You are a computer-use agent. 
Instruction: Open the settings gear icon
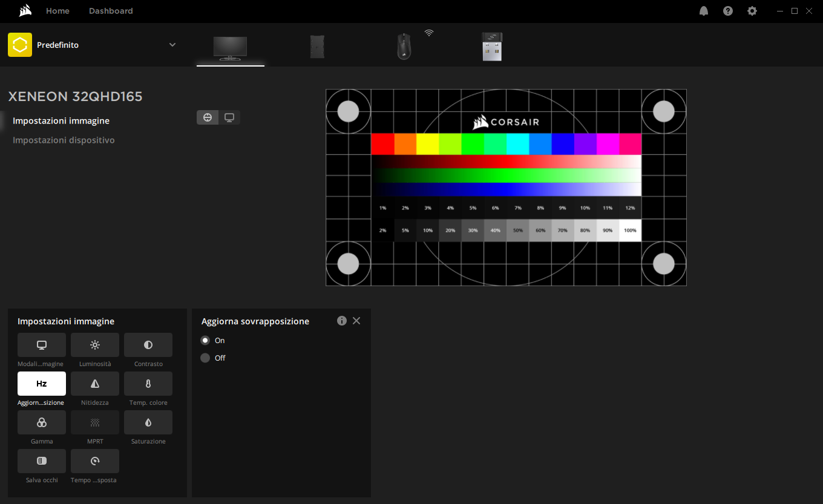pos(752,11)
